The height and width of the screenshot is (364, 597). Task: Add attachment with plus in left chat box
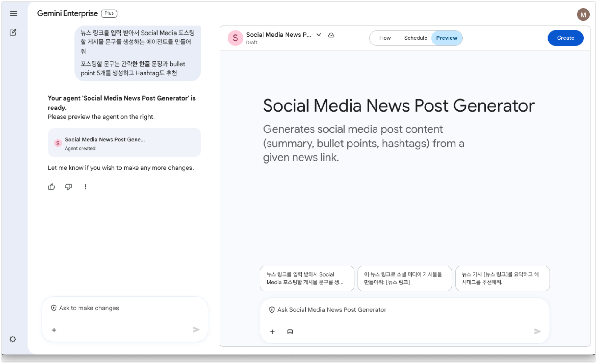coord(54,330)
